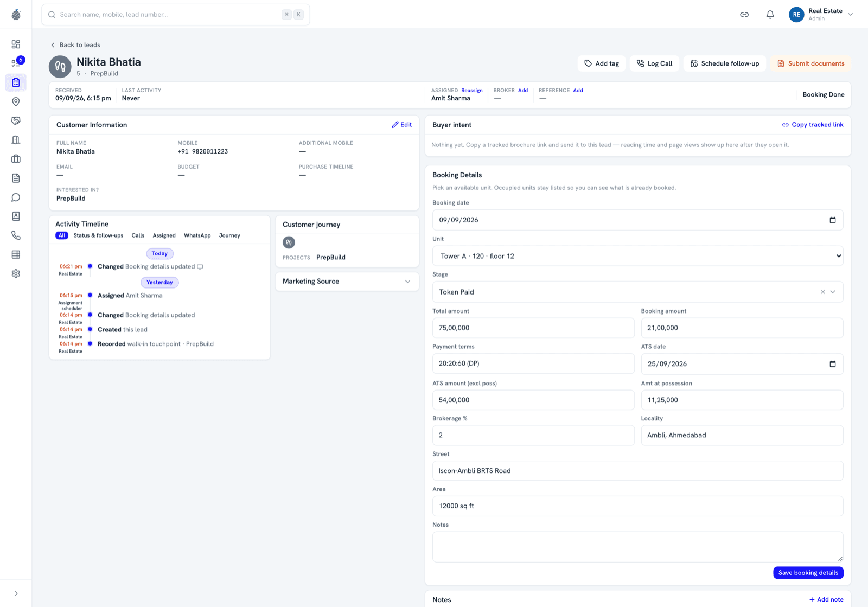Screen dimensions: 868x607
Task: Click the Submit documents button
Action: tap(810, 63)
